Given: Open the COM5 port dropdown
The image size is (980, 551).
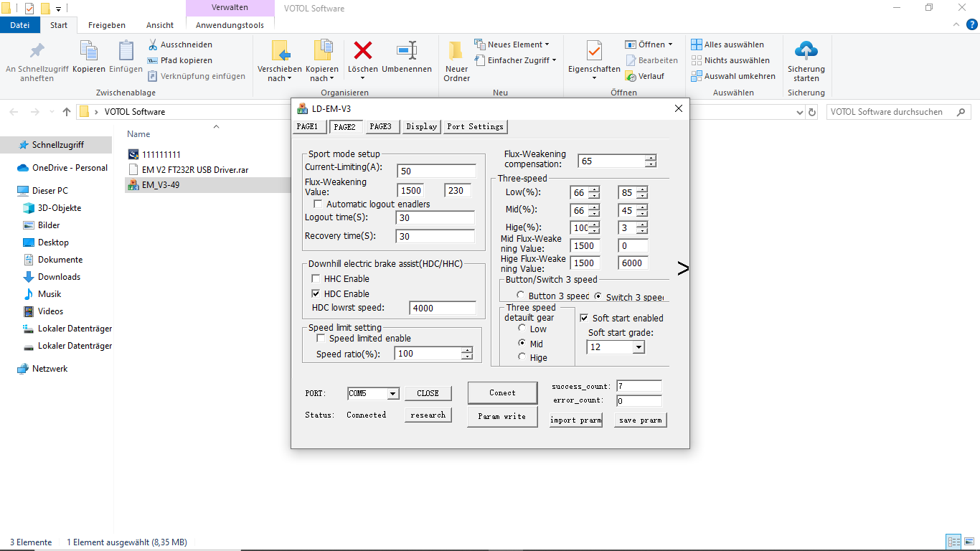Looking at the screenshot, I should pyautogui.click(x=392, y=394).
